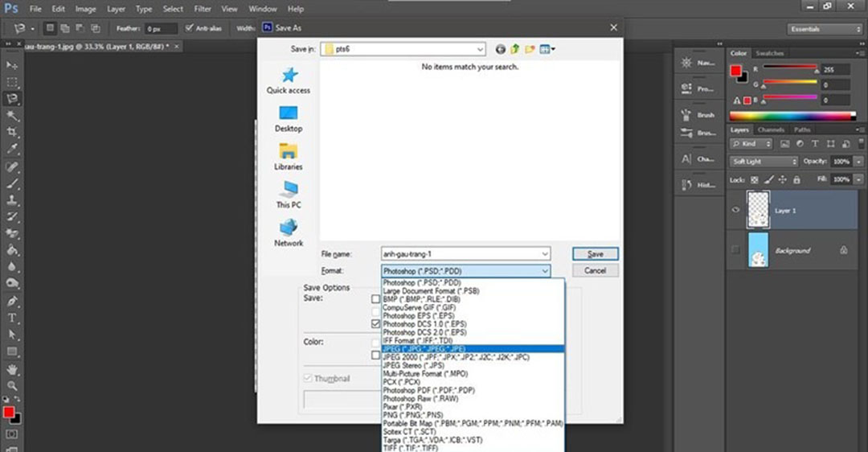This screenshot has height=452, width=868.
Task: Choose PNG format from the list
Action: click(x=473, y=415)
